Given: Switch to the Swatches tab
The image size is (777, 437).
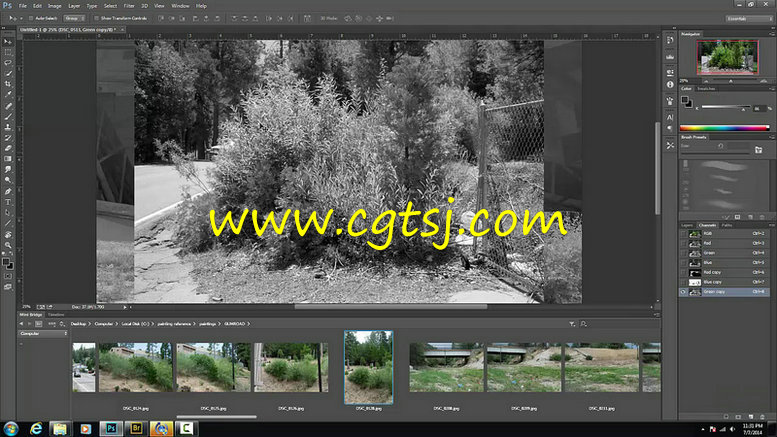Looking at the screenshot, I should pos(706,89).
